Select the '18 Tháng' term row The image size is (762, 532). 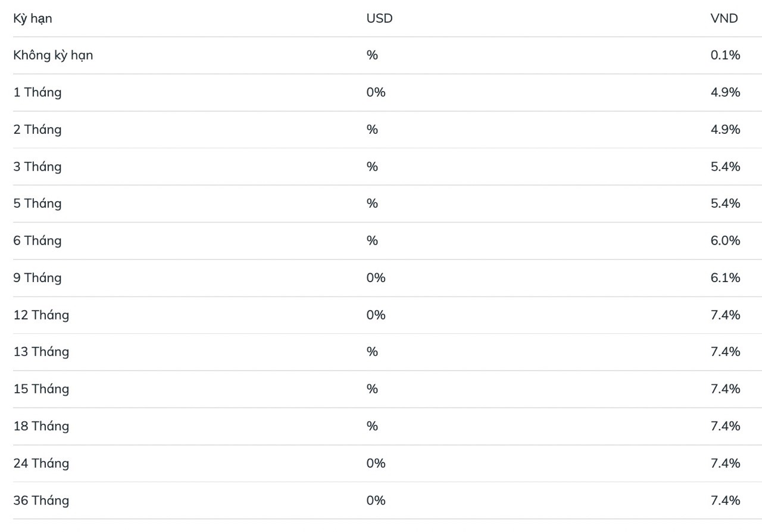(41, 426)
